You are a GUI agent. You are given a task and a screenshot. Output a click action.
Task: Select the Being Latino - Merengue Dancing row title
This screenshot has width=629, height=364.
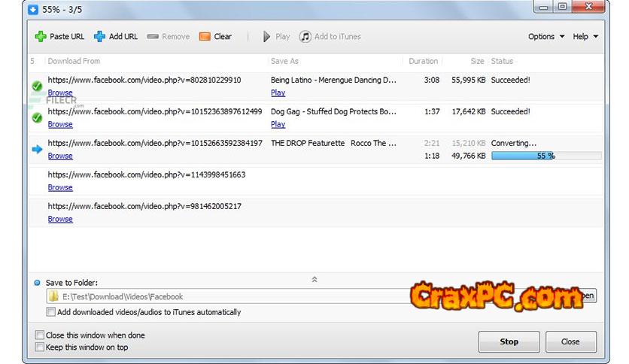pyautogui.click(x=333, y=80)
